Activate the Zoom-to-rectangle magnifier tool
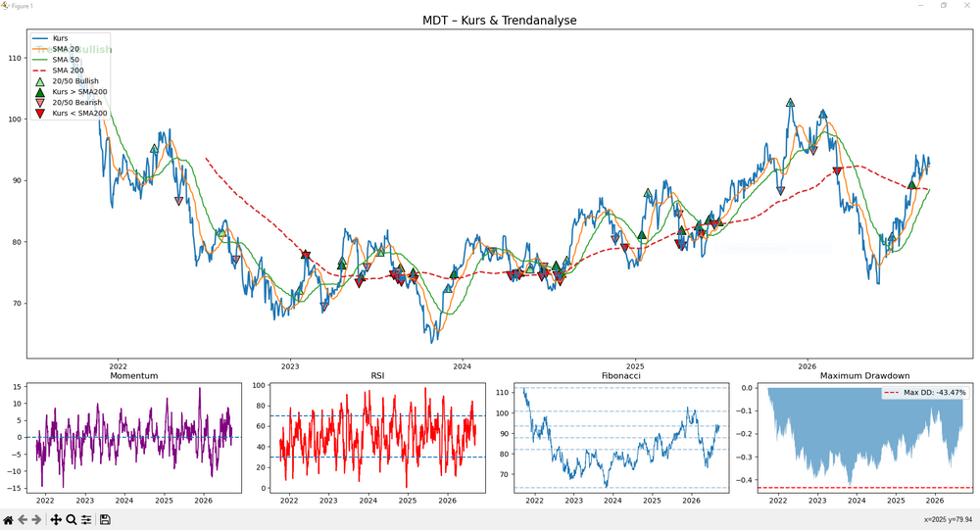 tap(72, 520)
